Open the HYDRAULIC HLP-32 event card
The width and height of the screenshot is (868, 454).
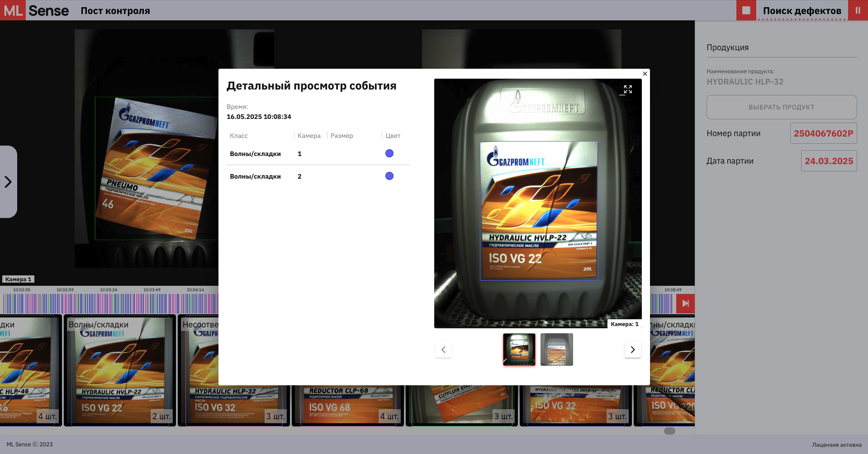(x=234, y=406)
